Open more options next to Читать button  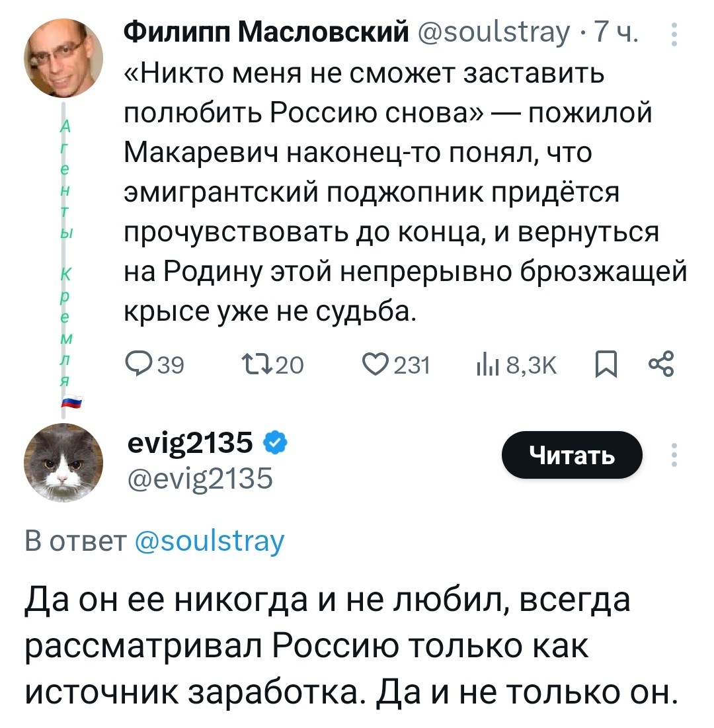pos(674,455)
